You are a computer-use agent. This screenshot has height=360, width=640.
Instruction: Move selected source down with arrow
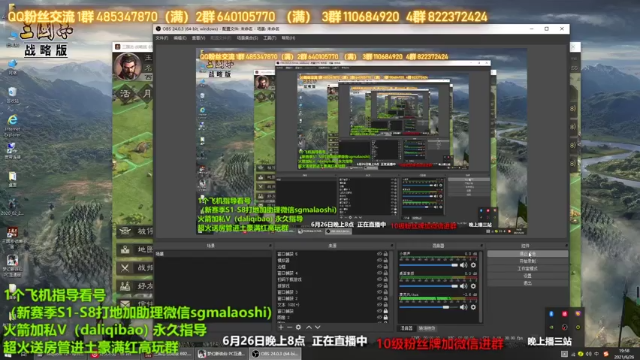(318, 327)
